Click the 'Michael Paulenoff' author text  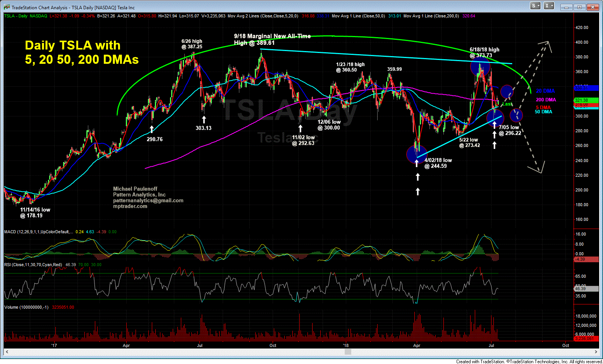click(x=136, y=189)
